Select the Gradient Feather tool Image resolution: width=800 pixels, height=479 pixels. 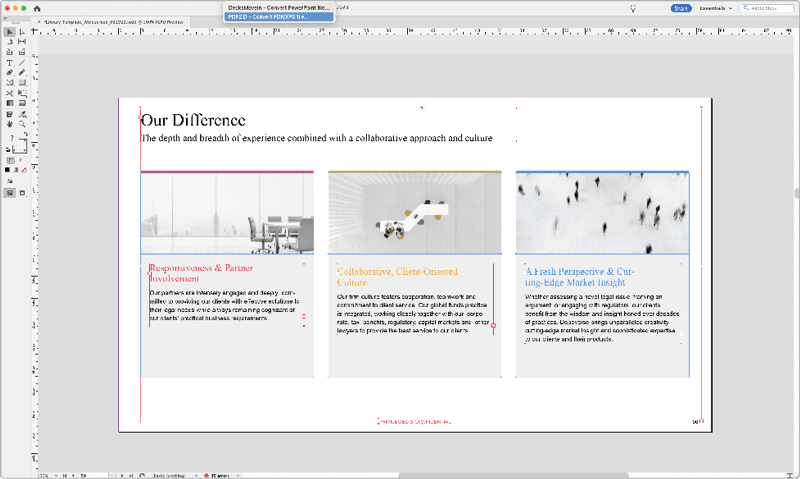click(22, 103)
